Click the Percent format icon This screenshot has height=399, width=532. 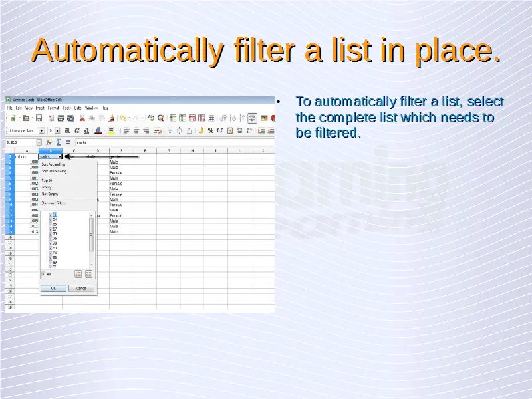210,130
